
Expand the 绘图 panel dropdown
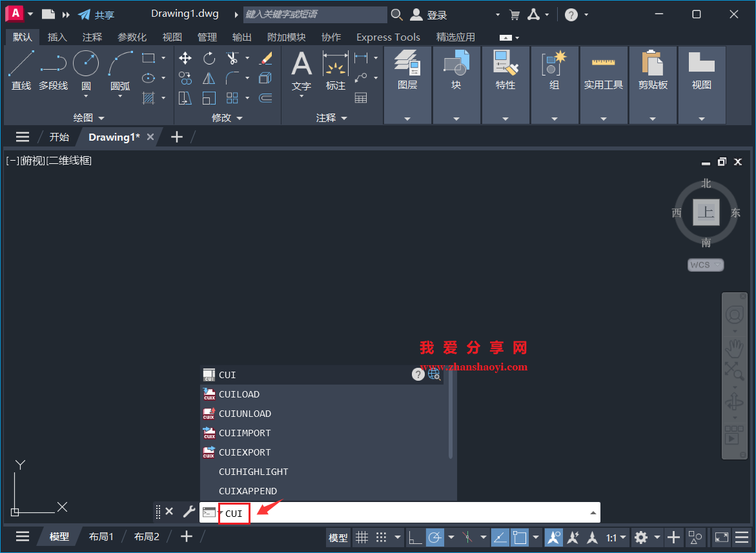tap(103, 117)
